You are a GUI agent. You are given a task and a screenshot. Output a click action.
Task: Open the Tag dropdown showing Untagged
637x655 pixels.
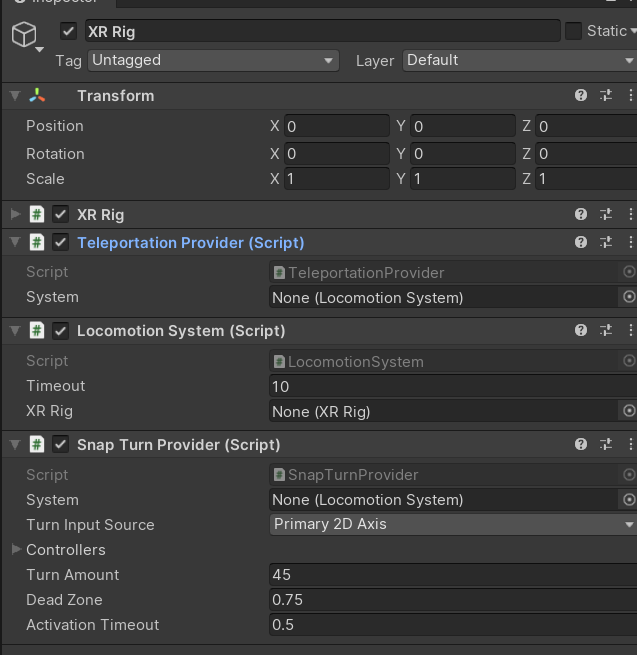(213, 60)
